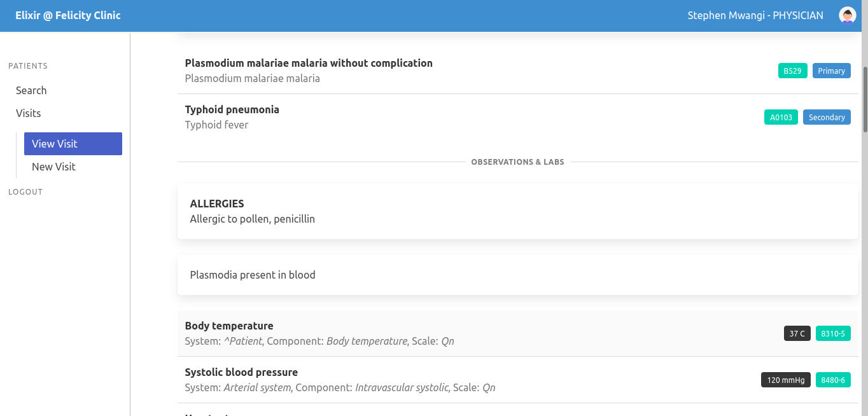Click the A0103 diagnosis code tag
The width and height of the screenshot is (868, 416).
pos(781,117)
